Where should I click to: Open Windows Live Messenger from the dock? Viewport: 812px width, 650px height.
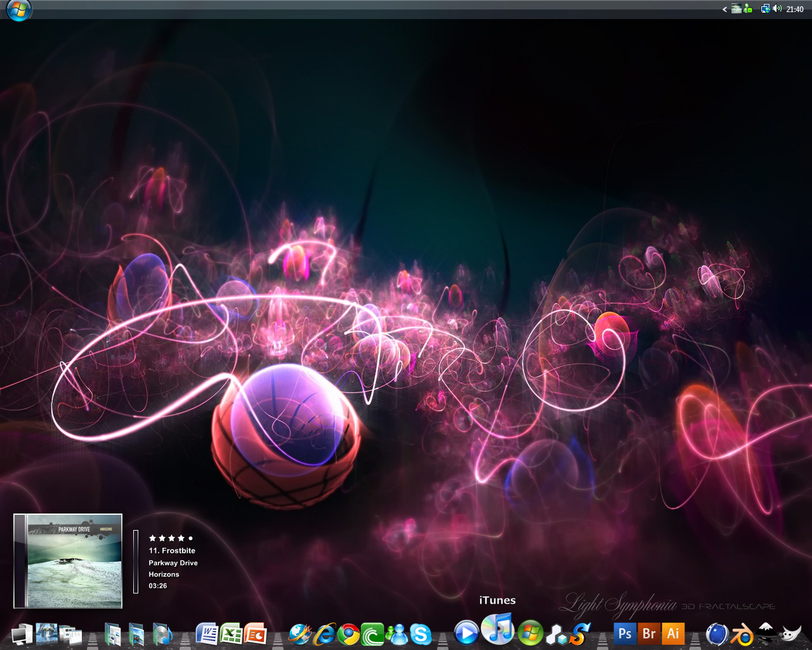[396, 634]
